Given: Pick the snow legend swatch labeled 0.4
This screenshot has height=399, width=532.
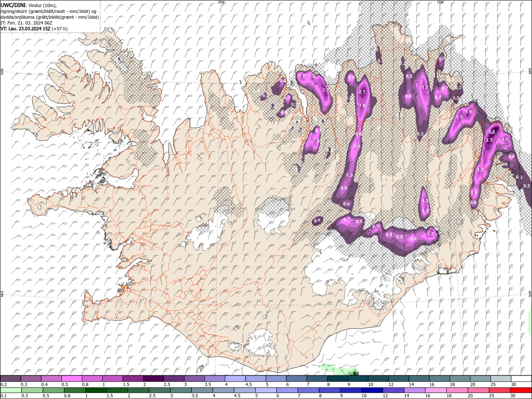Looking at the screenshot, I should point(52,379).
